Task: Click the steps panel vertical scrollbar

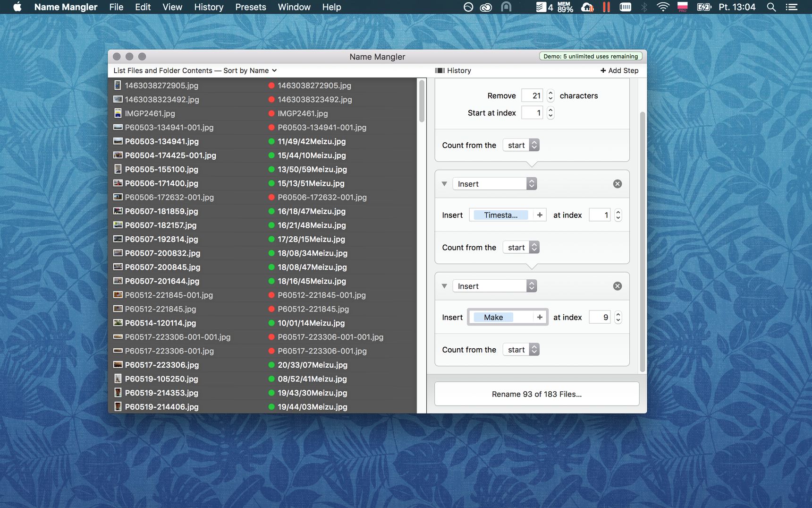Action: click(642, 242)
